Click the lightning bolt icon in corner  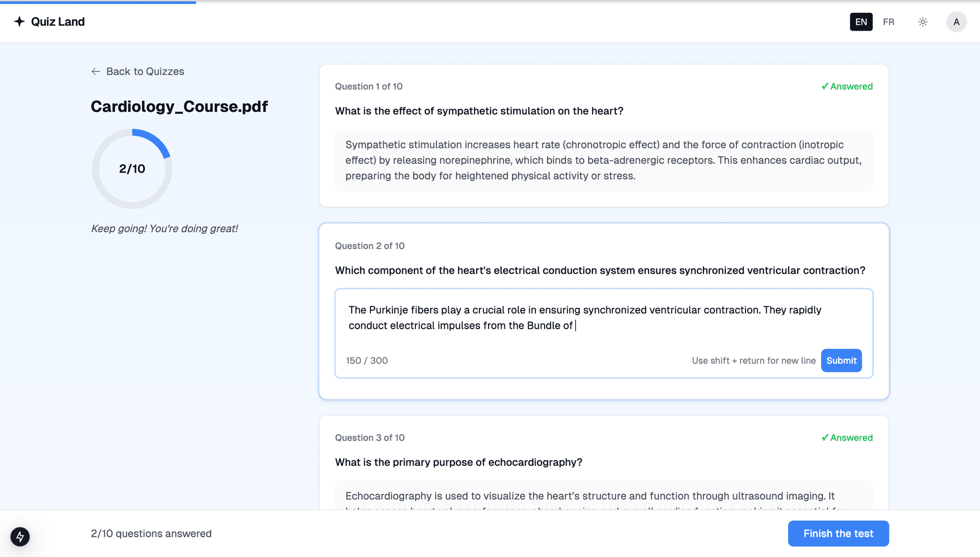coord(20,536)
